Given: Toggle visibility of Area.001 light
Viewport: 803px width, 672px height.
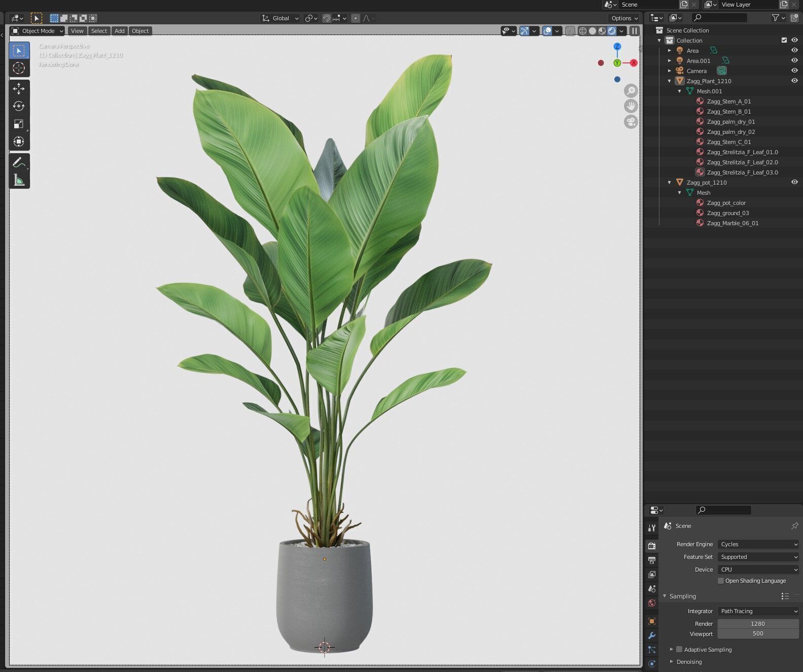Looking at the screenshot, I should (794, 60).
